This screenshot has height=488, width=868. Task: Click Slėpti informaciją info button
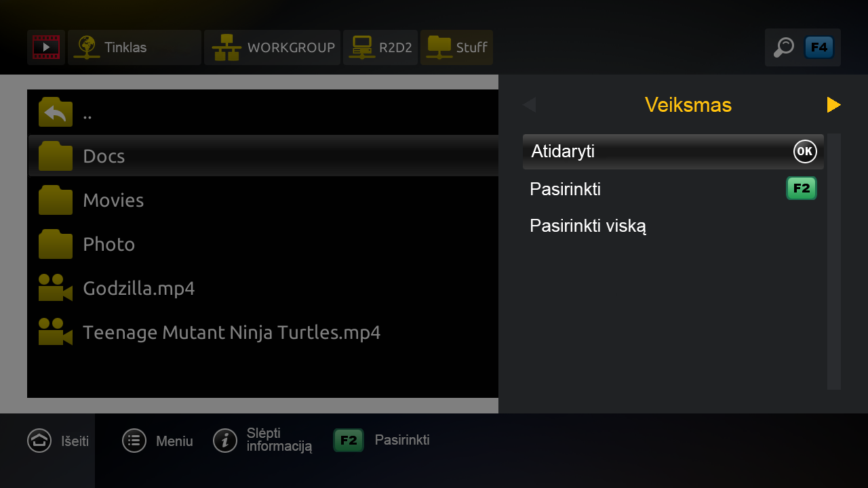click(263, 440)
